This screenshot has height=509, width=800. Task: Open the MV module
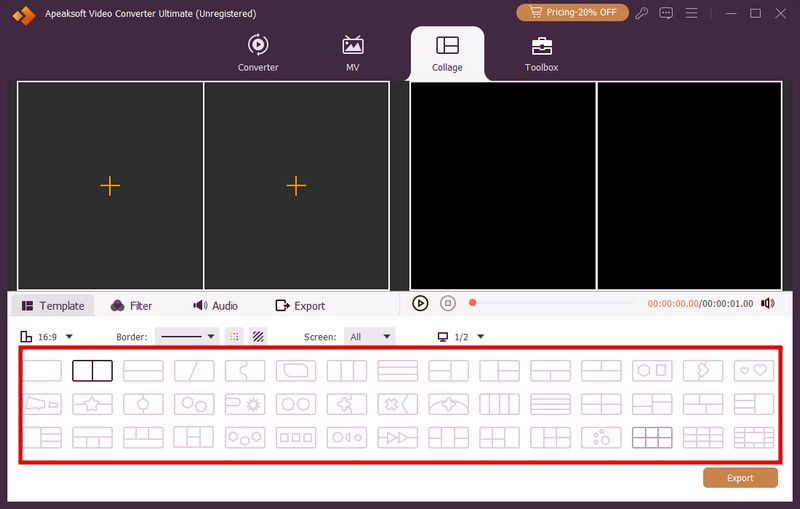click(x=353, y=53)
